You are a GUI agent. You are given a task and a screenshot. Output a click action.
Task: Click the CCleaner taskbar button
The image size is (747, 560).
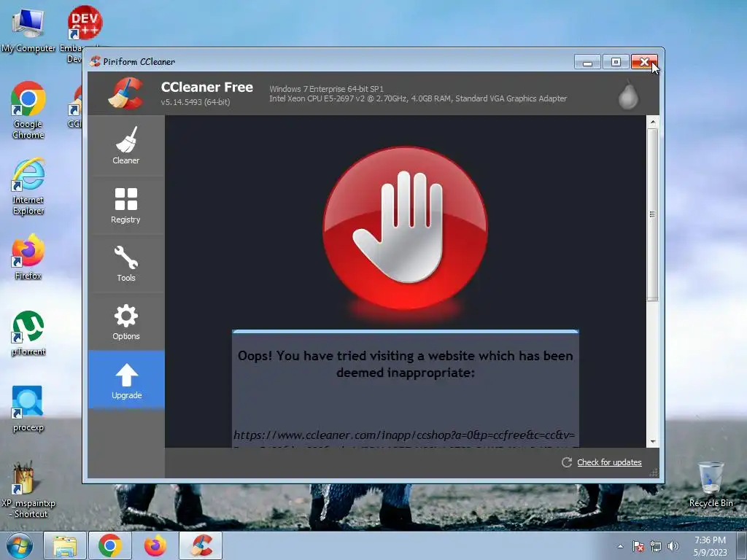(201, 545)
